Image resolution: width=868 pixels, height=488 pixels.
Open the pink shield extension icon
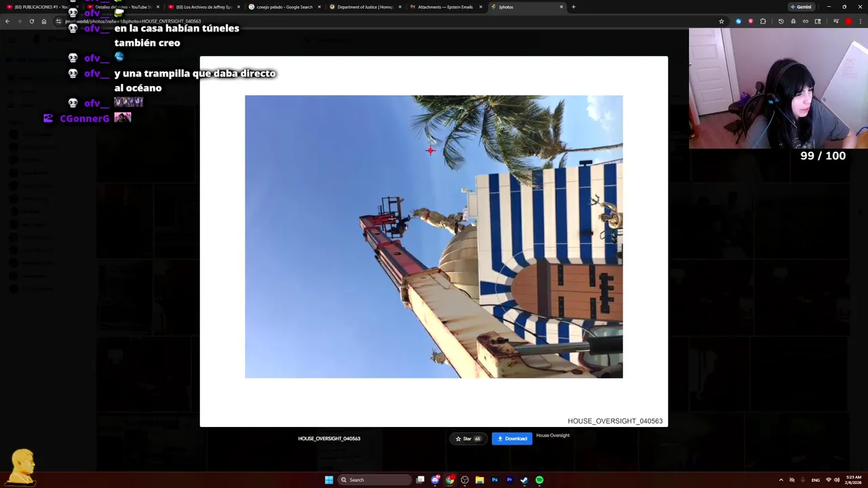pos(751,21)
